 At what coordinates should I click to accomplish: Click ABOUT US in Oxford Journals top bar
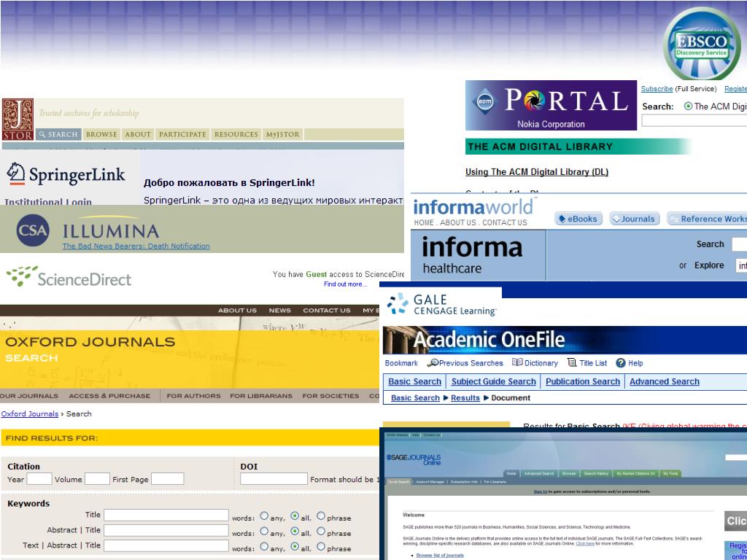coord(237,311)
